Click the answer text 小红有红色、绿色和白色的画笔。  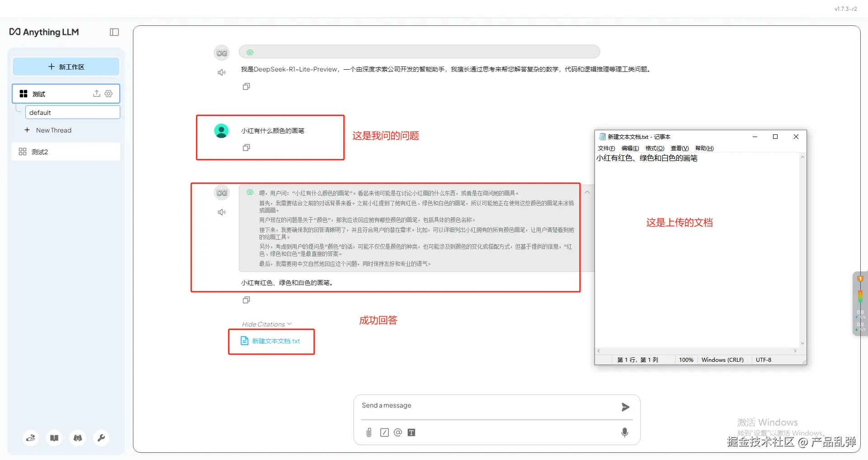(x=288, y=283)
